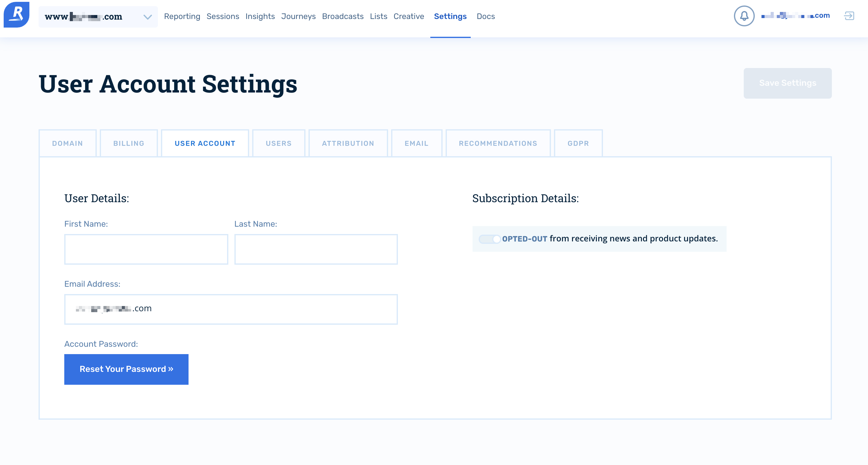
Task: Switch to the DOMAIN tab
Action: tap(67, 143)
